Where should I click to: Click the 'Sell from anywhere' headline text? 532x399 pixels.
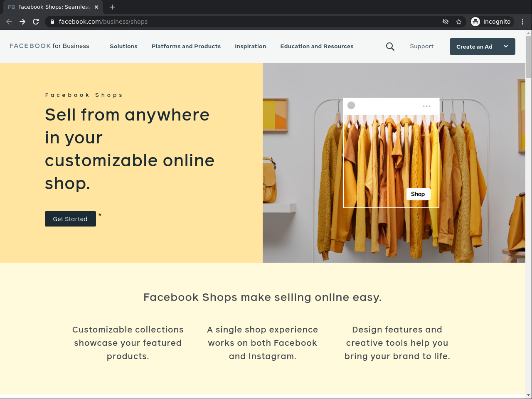130,149
